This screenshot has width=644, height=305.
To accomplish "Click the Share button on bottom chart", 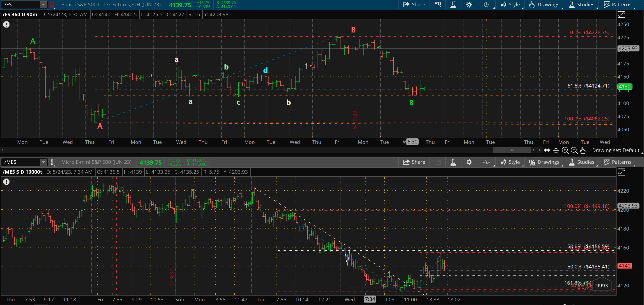I will pyautogui.click(x=414, y=162).
